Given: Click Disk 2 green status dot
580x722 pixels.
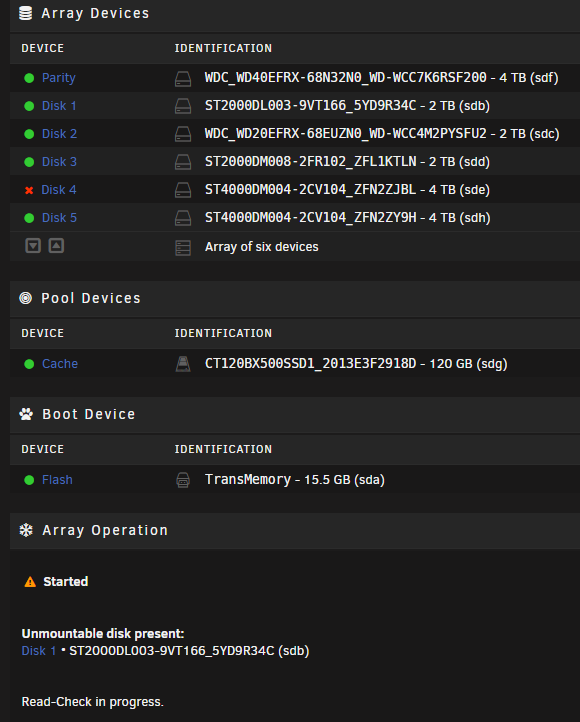Looking at the screenshot, I should click(x=29, y=134).
